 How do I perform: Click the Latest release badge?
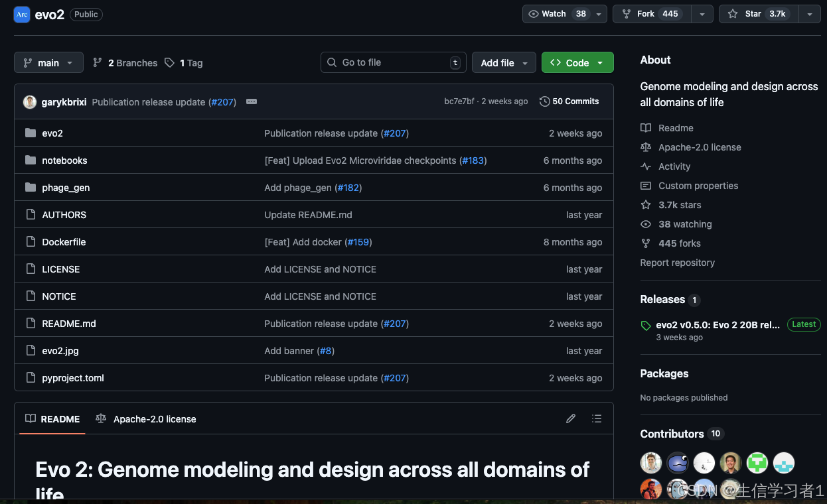point(804,324)
